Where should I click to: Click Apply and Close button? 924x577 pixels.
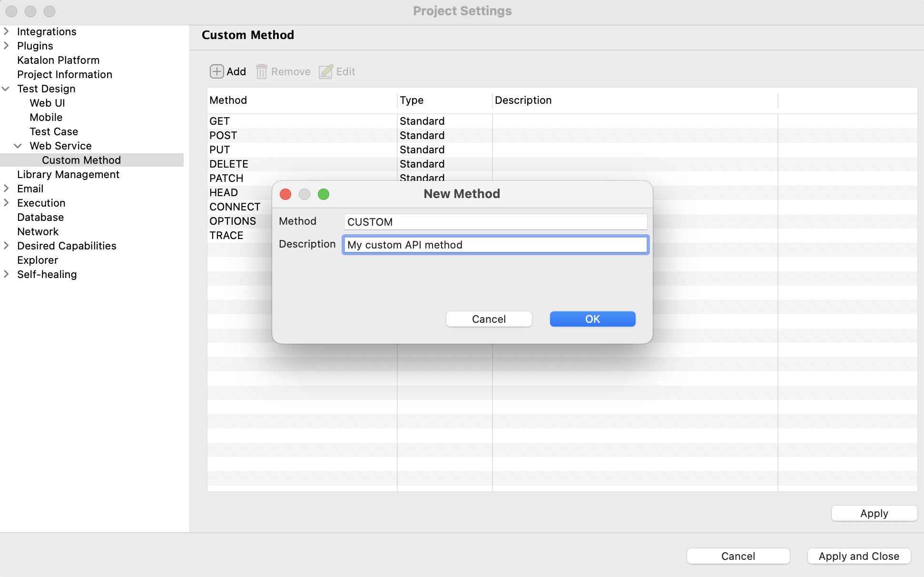[x=859, y=556]
